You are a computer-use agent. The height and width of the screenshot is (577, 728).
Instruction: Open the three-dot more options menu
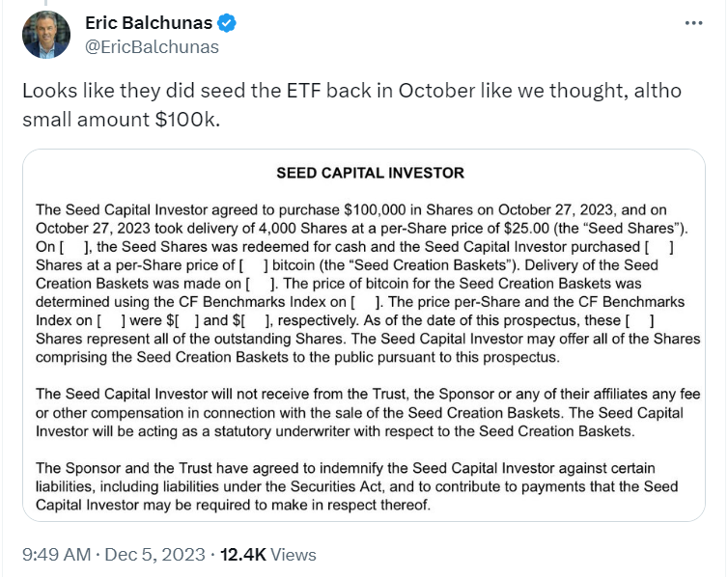pos(692,23)
